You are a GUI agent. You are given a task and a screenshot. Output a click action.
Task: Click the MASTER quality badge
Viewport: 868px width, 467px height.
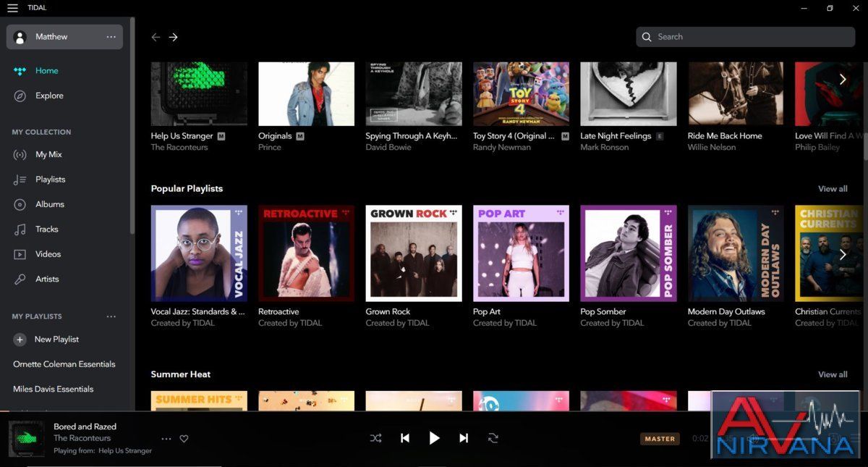pos(660,439)
